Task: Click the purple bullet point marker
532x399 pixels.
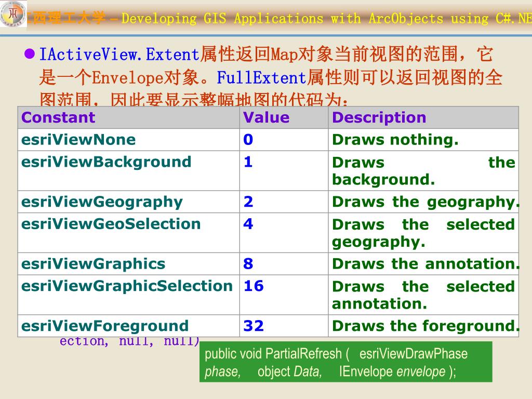Action: pyautogui.click(x=30, y=54)
